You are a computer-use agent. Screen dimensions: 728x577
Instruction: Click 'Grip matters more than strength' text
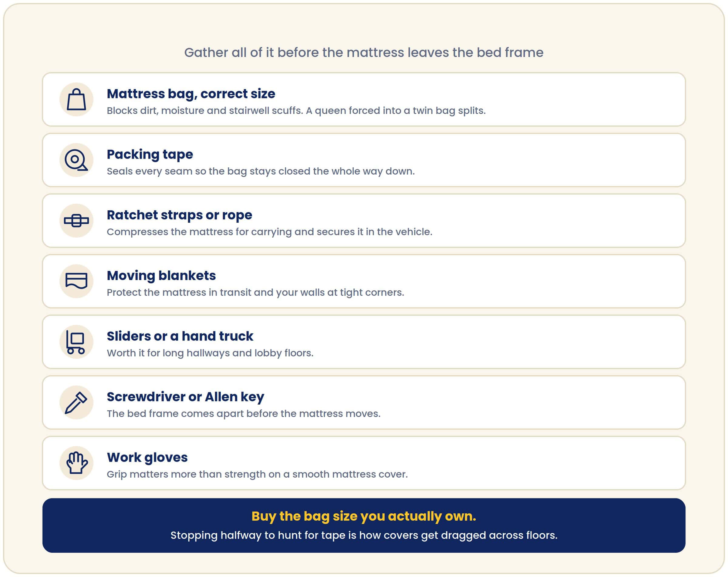coord(257,475)
